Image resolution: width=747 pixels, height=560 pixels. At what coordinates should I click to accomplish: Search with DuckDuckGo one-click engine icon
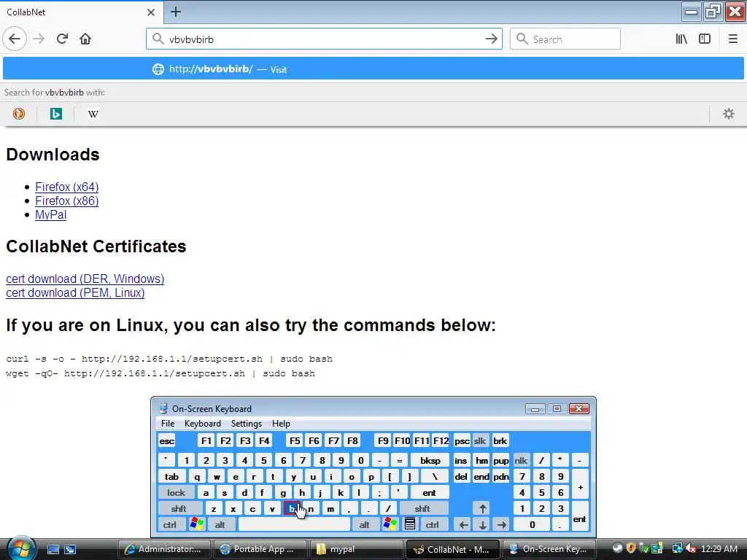(x=19, y=114)
